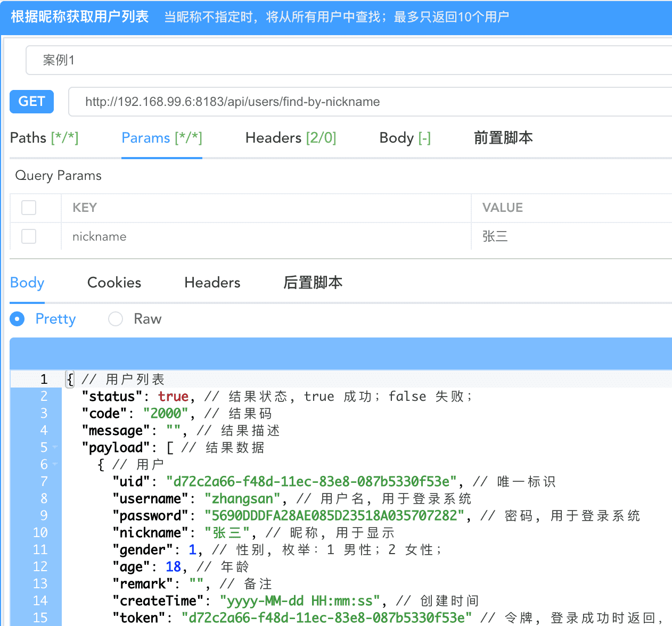
Task: Open the response Cookies tab
Action: 114,283
